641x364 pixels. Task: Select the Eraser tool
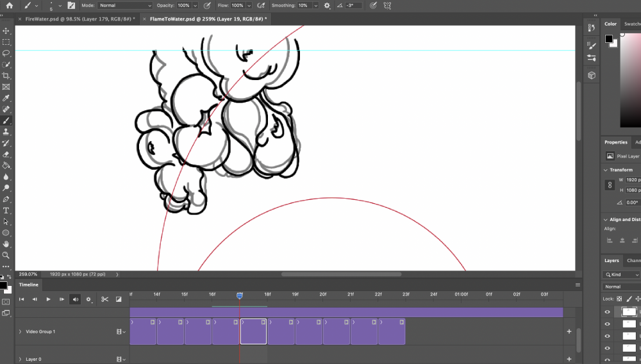(6, 154)
